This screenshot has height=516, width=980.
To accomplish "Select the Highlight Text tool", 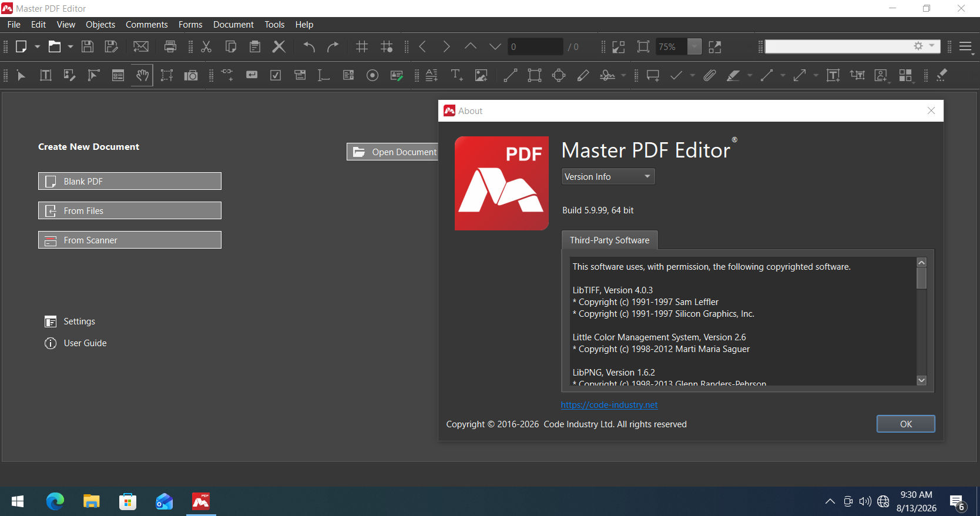I will pos(733,75).
